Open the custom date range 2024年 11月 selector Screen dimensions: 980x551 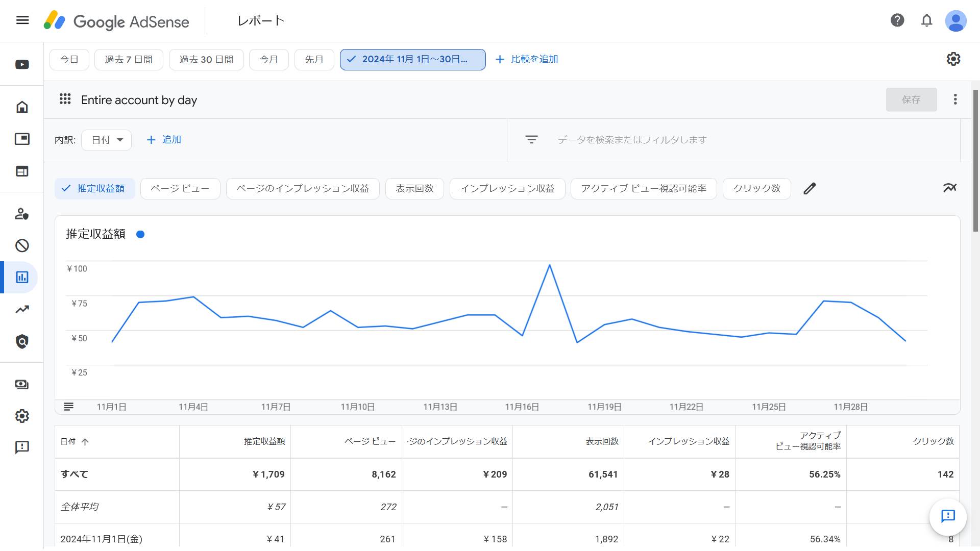pos(412,60)
